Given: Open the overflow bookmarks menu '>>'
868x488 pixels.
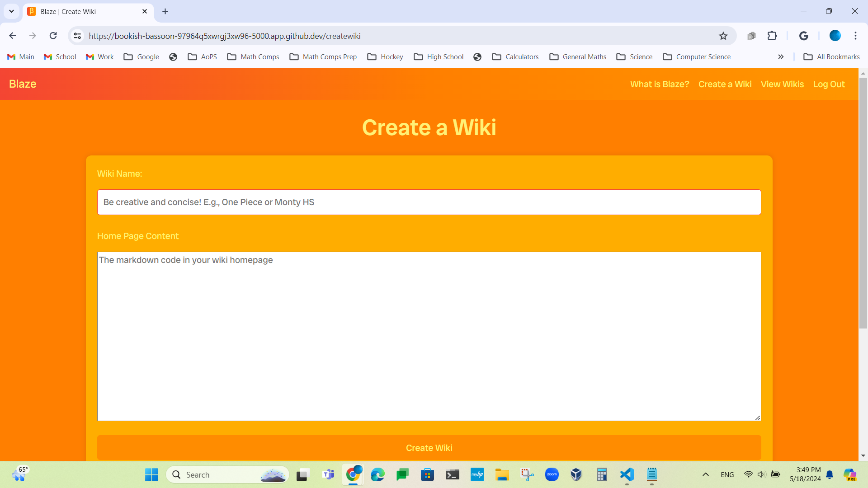Looking at the screenshot, I should coord(781,56).
